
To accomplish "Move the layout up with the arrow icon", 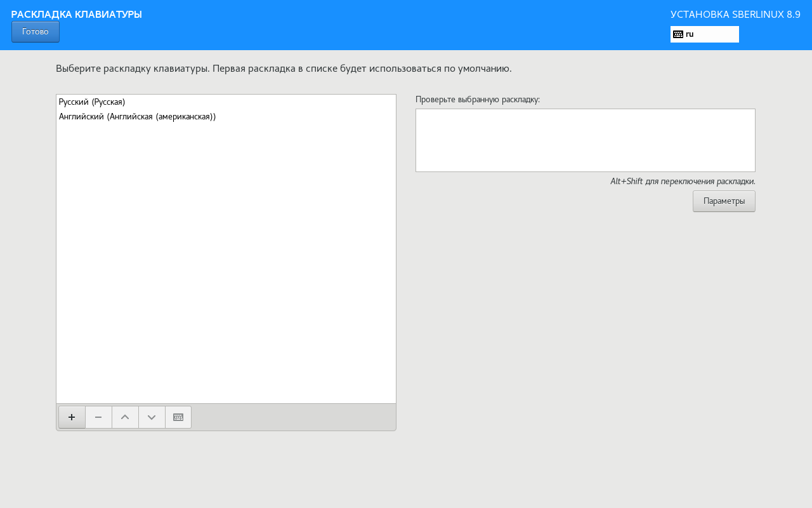I will 125,417.
